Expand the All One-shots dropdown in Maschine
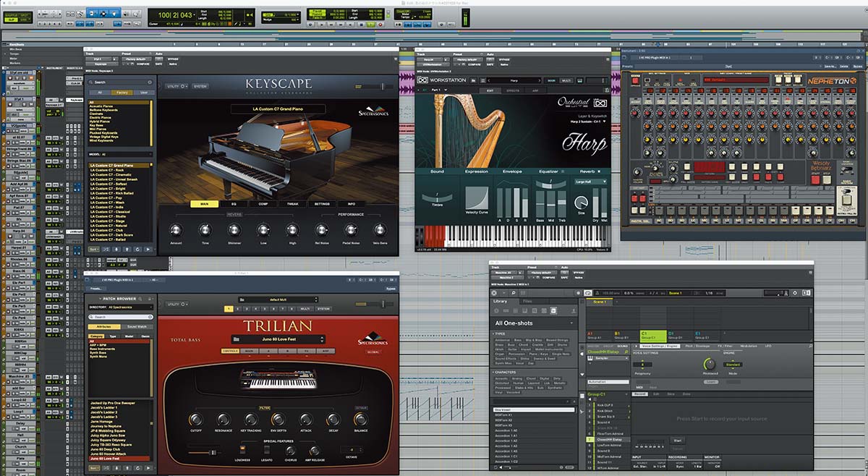Image resolution: width=868 pixels, height=476 pixels. coord(534,323)
